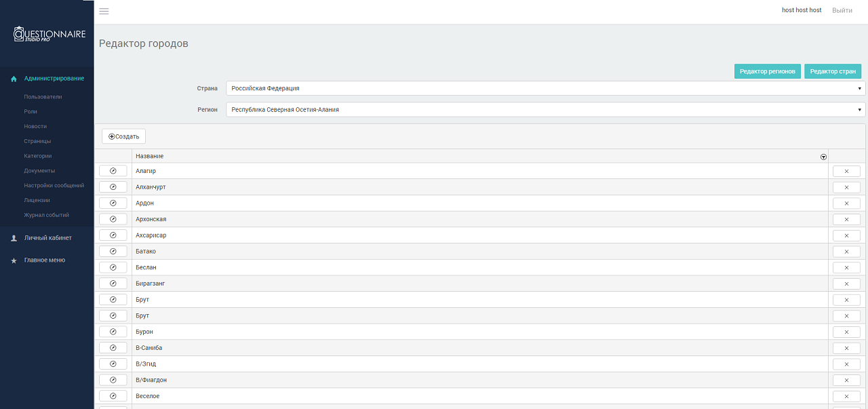Open the Название column filter icon
This screenshot has width=868, height=409.
coord(823,157)
